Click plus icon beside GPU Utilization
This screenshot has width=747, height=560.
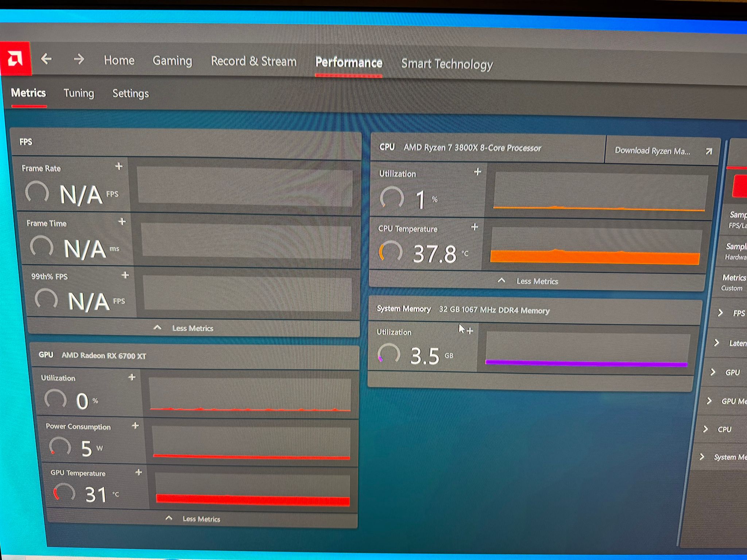[x=132, y=377]
